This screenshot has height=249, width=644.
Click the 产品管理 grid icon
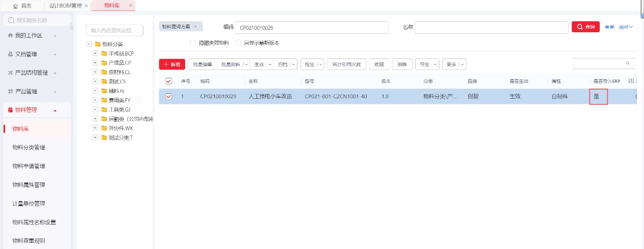(x=10, y=91)
